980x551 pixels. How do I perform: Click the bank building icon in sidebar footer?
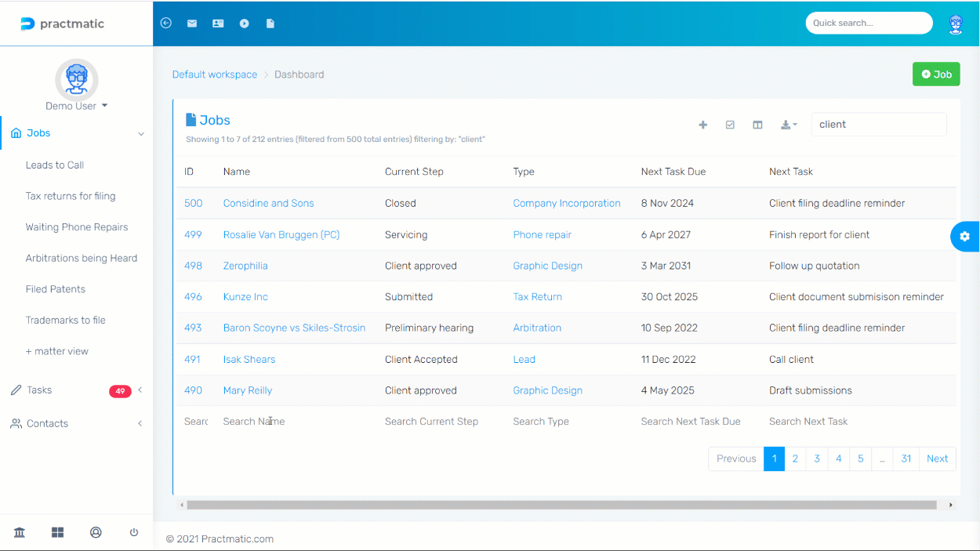coord(20,532)
